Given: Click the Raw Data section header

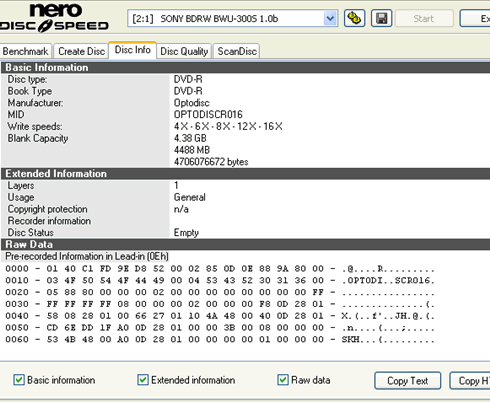Looking at the screenshot, I should point(245,244).
